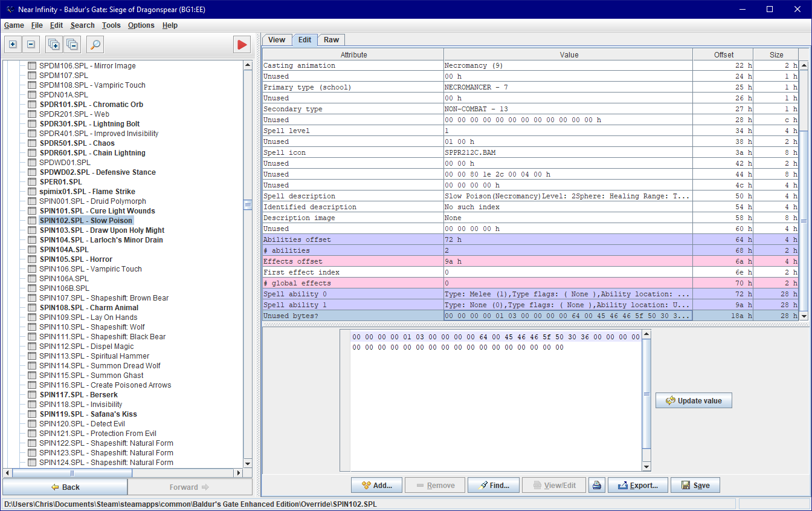Click the Size column header
Viewport: 812px width, 511px height.
(776, 54)
